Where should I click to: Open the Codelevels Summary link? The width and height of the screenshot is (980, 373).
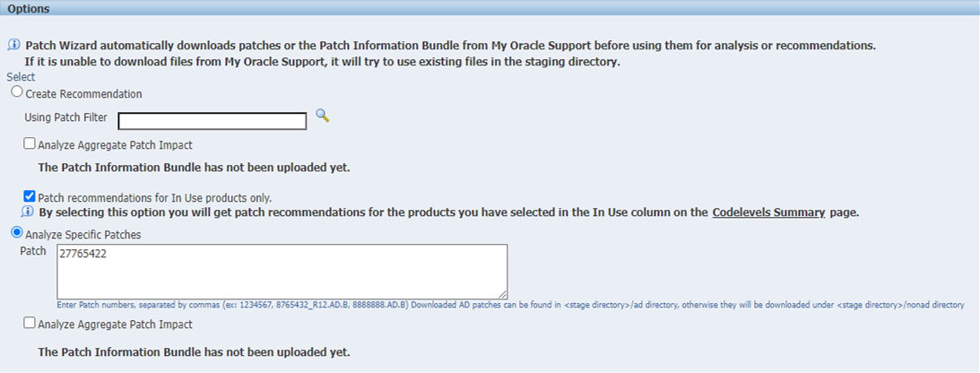point(768,213)
